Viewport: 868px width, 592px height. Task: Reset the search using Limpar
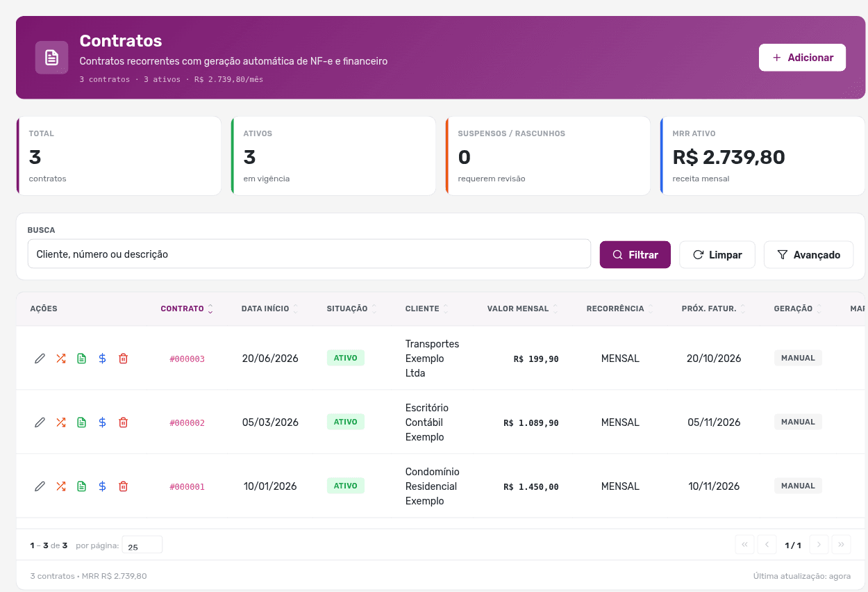coord(717,255)
